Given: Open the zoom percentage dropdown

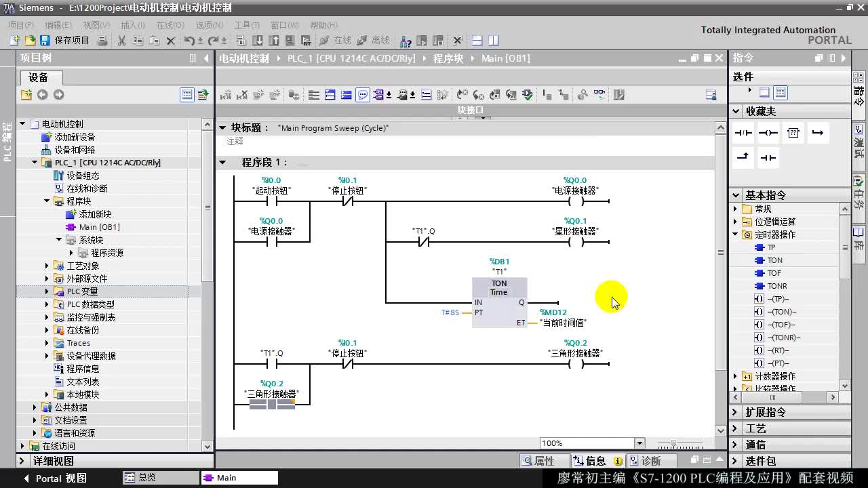Looking at the screenshot, I should [639, 443].
